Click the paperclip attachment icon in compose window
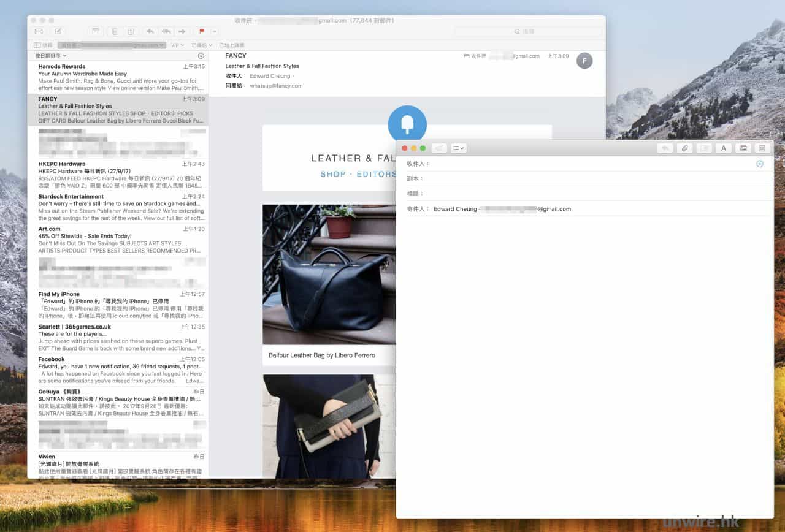 pyautogui.click(x=684, y=148)
